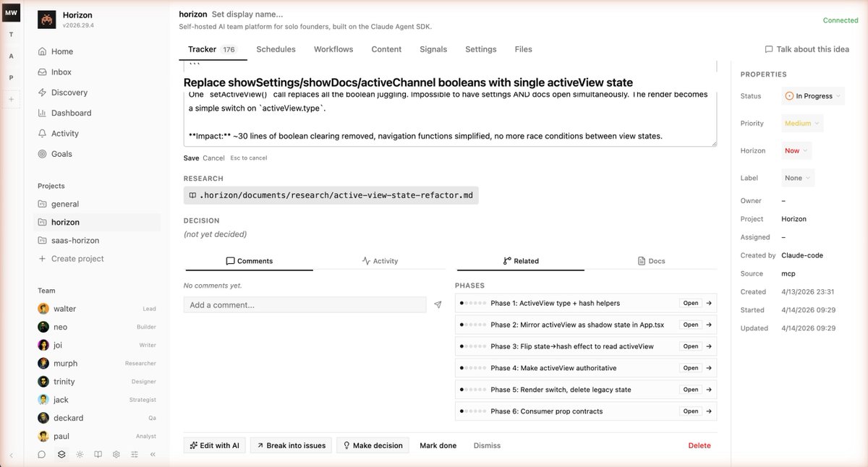Select team member trinity
This screenshot has height=467, width=868.
point(97,382)
